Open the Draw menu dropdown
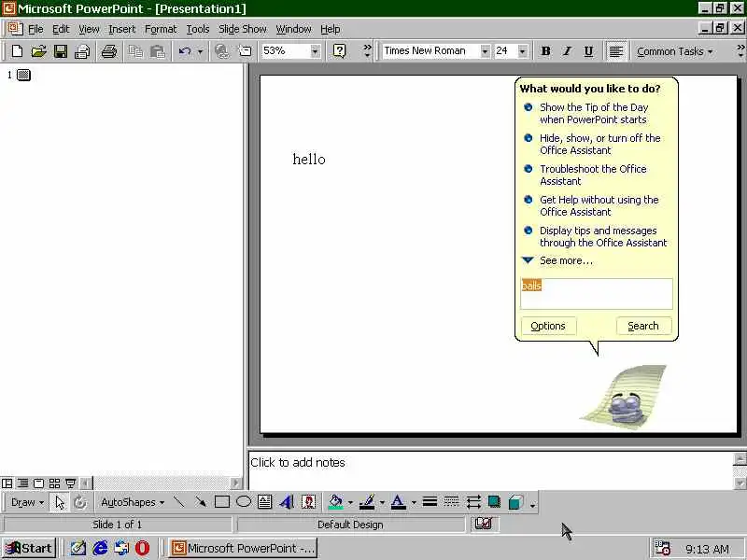The height and width of the screenshot is (560, 747). coord(27,502)
